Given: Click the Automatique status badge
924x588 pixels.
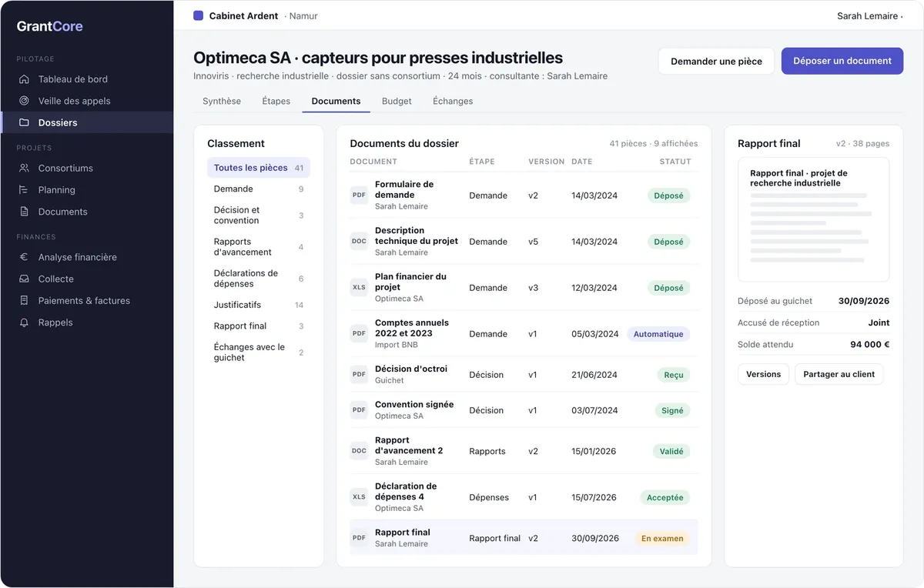Looking at the screenshot, I should point(658,334).
